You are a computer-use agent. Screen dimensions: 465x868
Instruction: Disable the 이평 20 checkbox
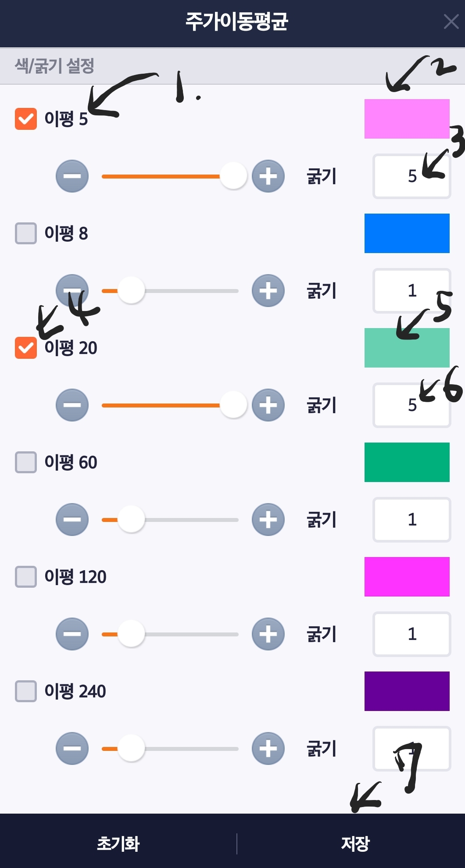coord(25,347)
